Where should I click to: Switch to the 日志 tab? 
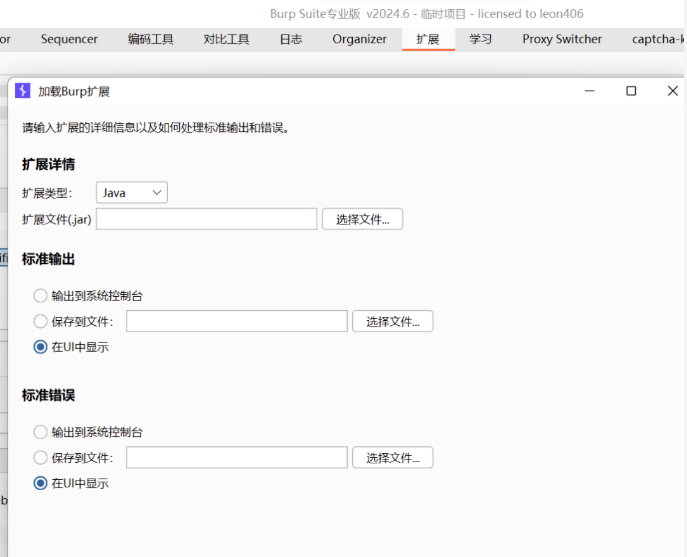(291, 39)
